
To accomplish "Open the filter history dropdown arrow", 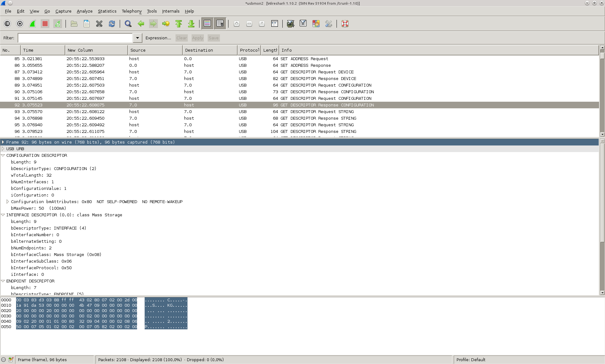I will (137, 38).
